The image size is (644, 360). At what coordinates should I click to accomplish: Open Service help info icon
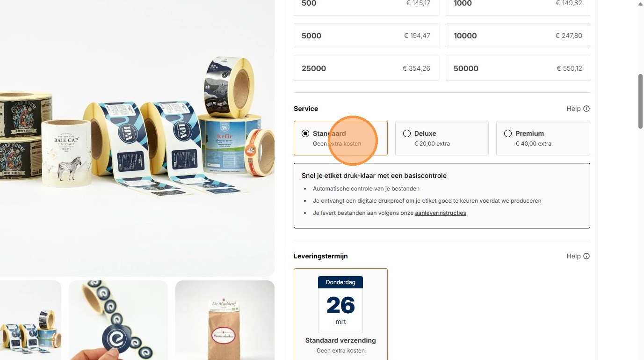(x=586, y=109)
